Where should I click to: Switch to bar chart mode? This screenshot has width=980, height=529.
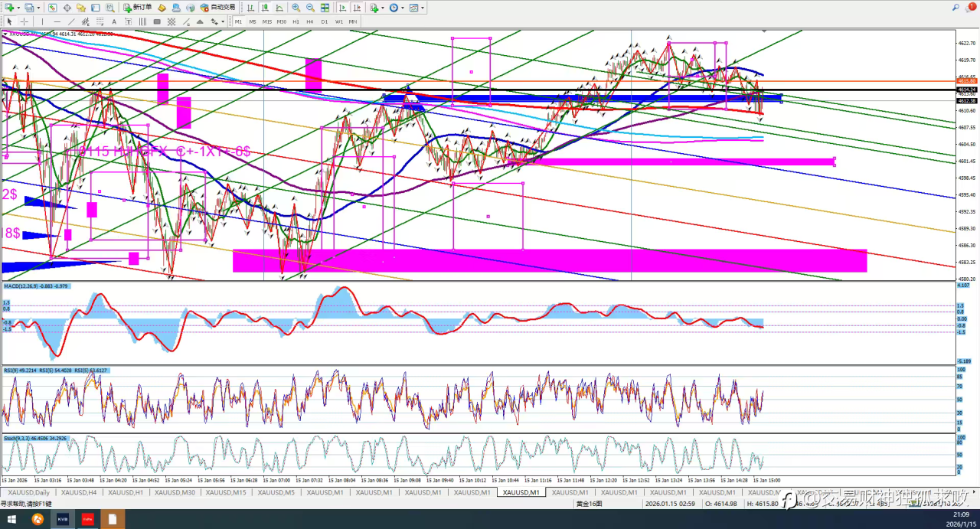point(250,8)
